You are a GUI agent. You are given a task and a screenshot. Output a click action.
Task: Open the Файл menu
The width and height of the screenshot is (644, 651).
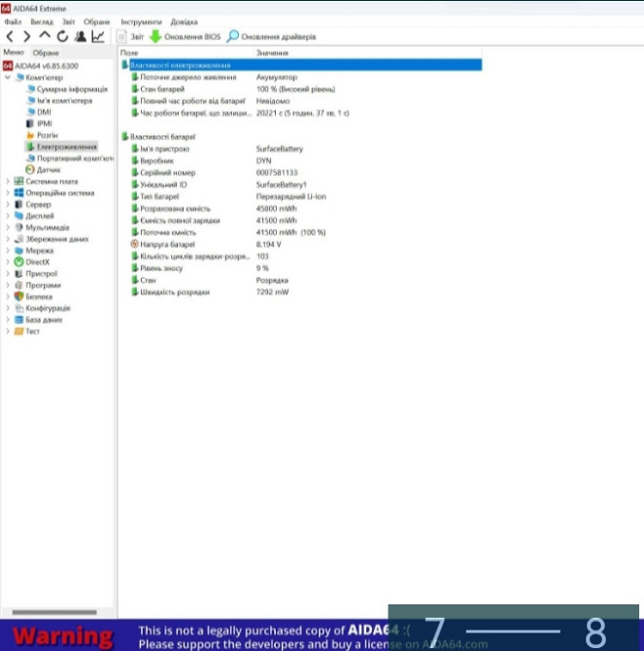(x=11, y=20)
